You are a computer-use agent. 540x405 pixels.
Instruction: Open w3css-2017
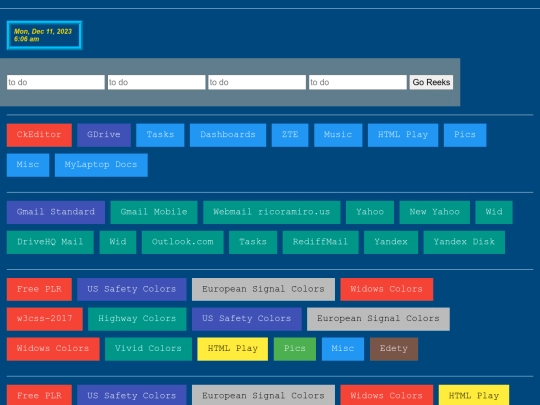[45, 319]
